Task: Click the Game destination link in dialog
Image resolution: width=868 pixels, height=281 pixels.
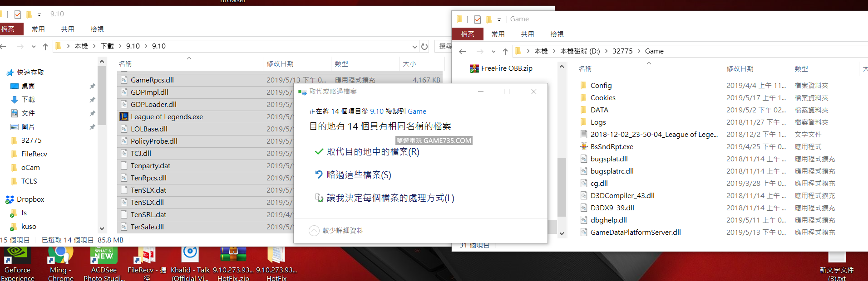Action: [x=417, y=111]
